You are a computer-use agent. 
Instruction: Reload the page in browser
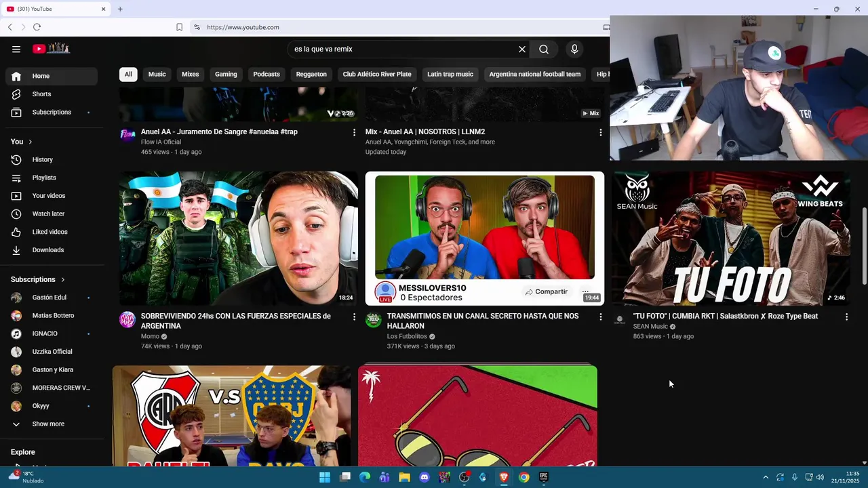(x=37, y=27)
